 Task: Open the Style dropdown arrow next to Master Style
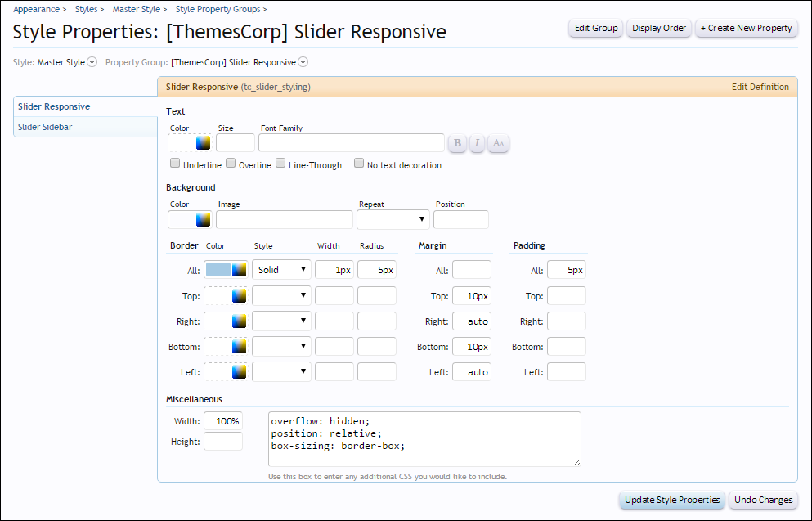coord(92,62)
